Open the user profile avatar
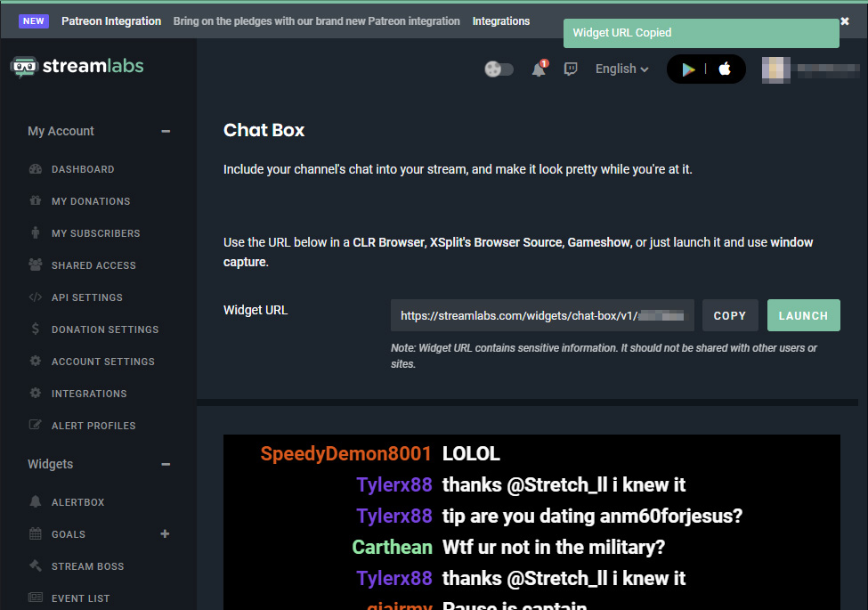This screenshot has width=868, height=610. click(775, 69)
